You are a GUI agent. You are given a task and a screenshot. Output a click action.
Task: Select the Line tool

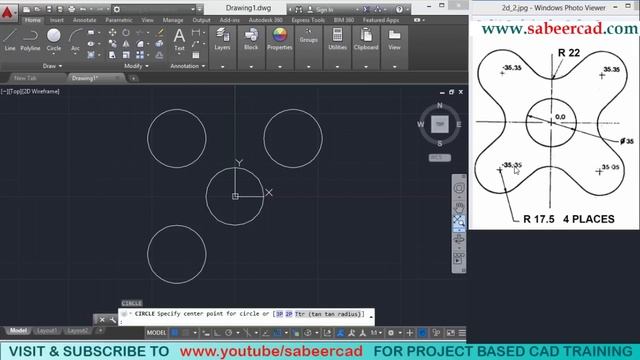pyautogui.click(x=10, y=40)
